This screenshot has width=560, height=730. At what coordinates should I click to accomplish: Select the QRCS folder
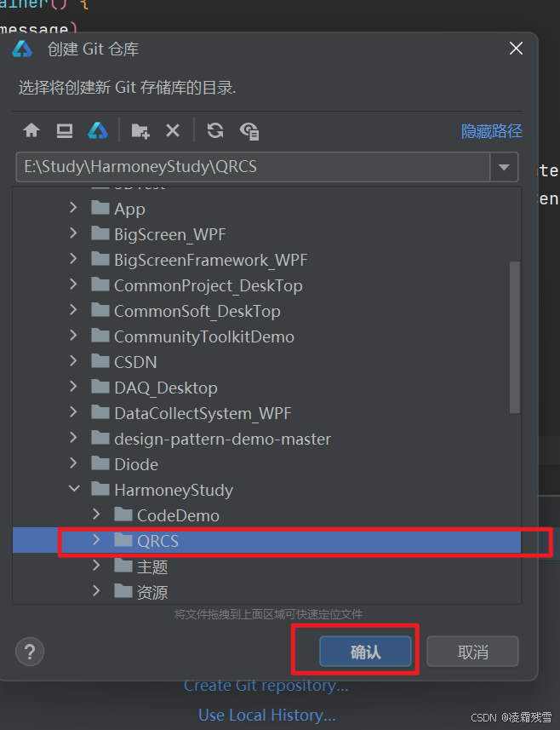coord(266,541)
